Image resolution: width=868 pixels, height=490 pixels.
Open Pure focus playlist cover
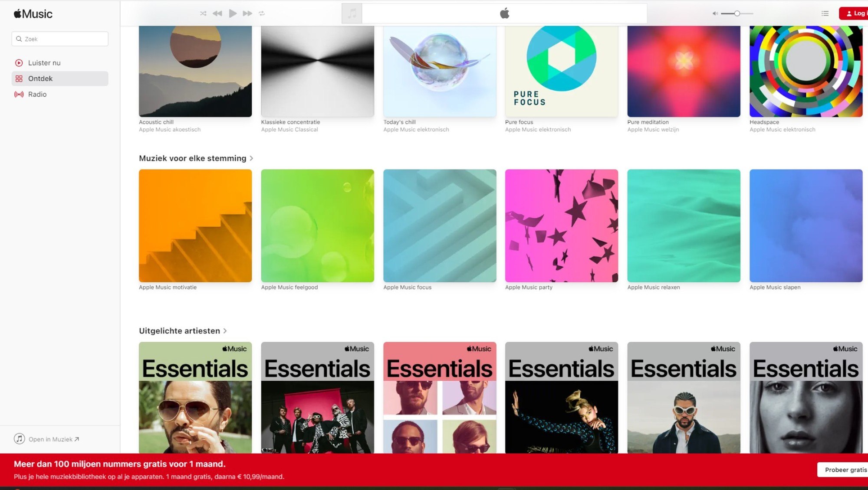coord(562,72)
